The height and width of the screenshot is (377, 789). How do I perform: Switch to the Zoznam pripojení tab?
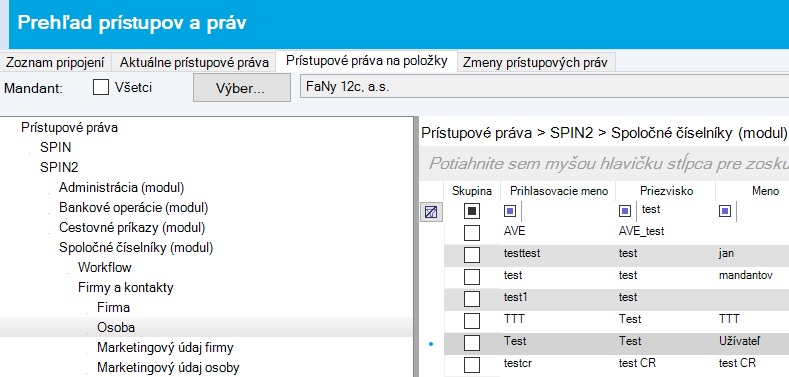click(x=55, y=62)
